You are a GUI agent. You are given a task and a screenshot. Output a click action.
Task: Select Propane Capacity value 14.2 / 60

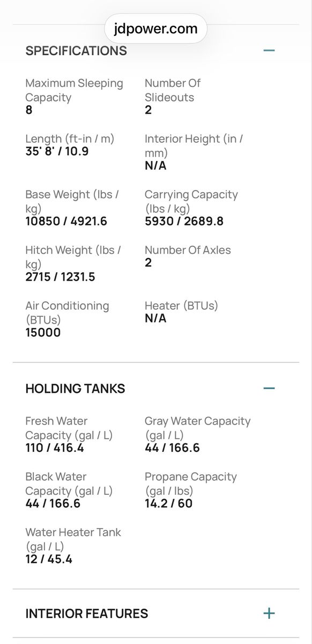[168, 503]
